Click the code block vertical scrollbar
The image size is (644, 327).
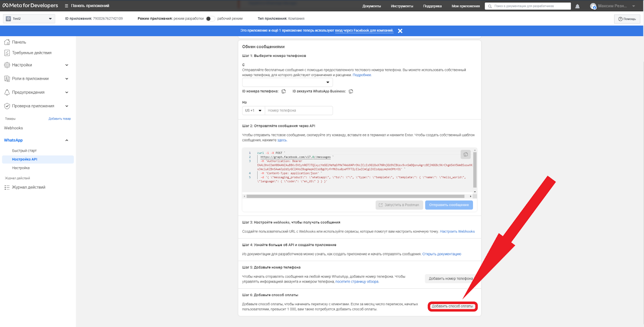tap(475, 170)
